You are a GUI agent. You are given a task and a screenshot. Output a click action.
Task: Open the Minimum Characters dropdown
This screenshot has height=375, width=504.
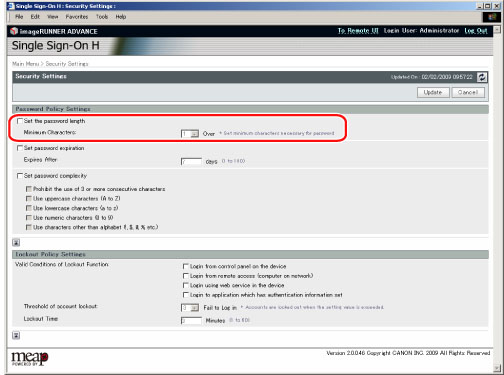pyautogui.click(x=190, y=134)
